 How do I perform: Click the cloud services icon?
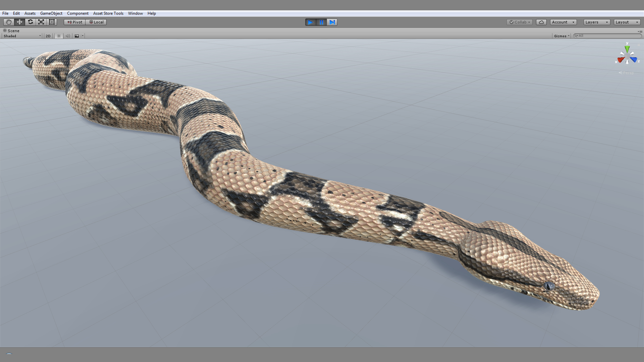pyautogui.click(x=541, y=22)
